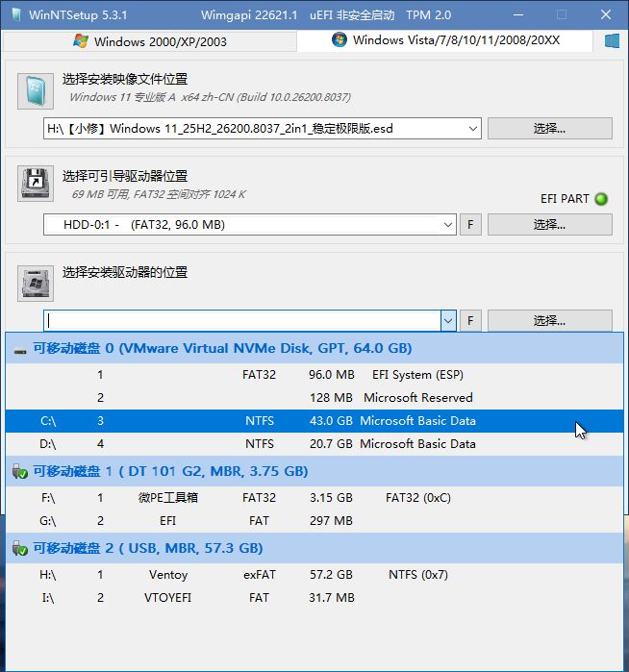The width and height of the screenshot is (629, 672).
Task: Click the WinNTSetup app icon in title bar
Action: pyautogui.click(x=16, y=14)
